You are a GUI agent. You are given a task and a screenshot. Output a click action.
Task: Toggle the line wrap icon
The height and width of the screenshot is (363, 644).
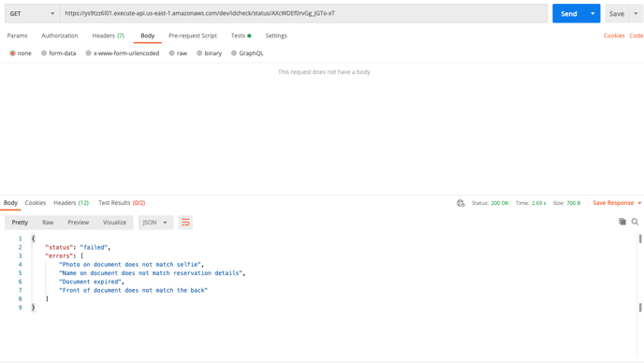185,222
